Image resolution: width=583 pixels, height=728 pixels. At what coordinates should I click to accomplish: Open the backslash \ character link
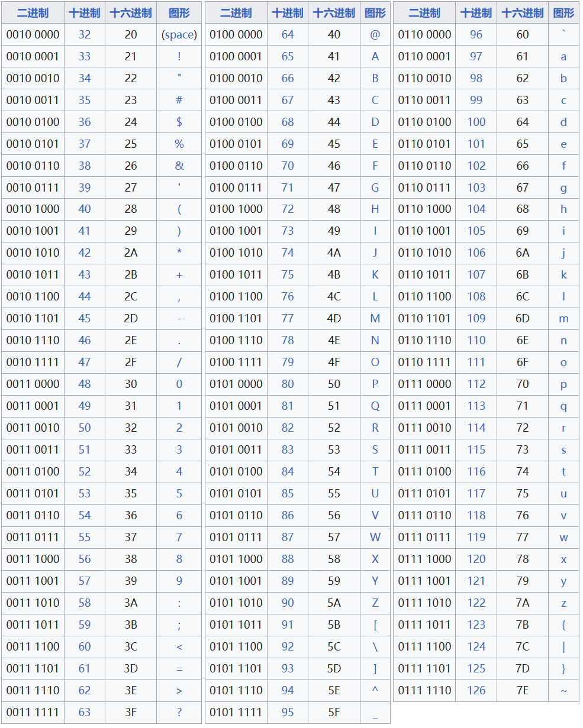click(x=375, y=646)
